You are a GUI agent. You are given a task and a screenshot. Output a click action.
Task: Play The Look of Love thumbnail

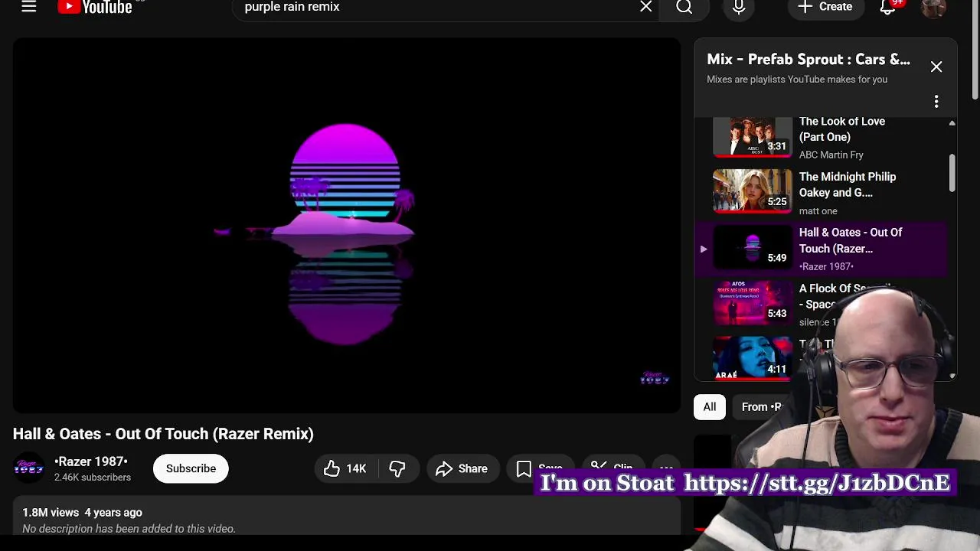click(753, 137)
